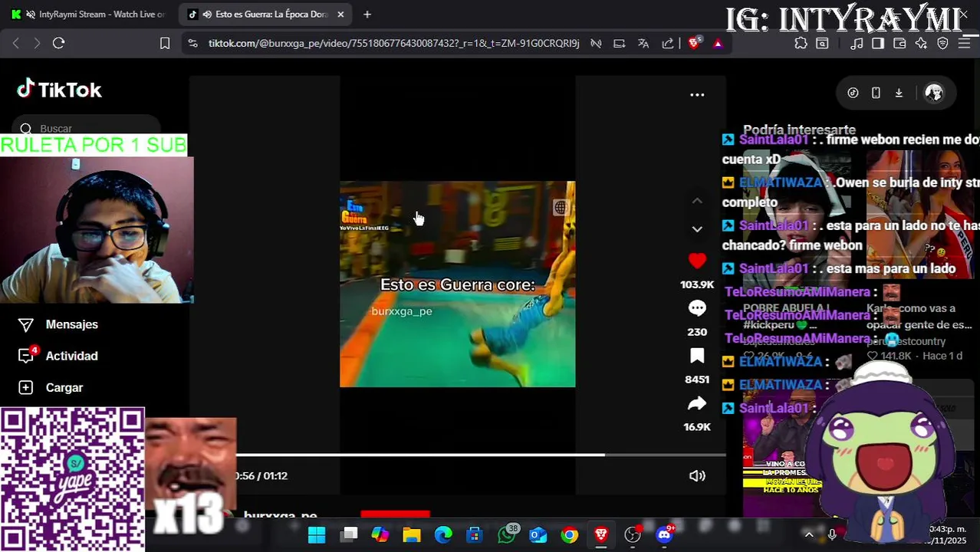Image resolution: width=980 pixels, height=552 pixels.
Task: Open Mensajes in the sidebar
Action: click(x=58, y=324)
